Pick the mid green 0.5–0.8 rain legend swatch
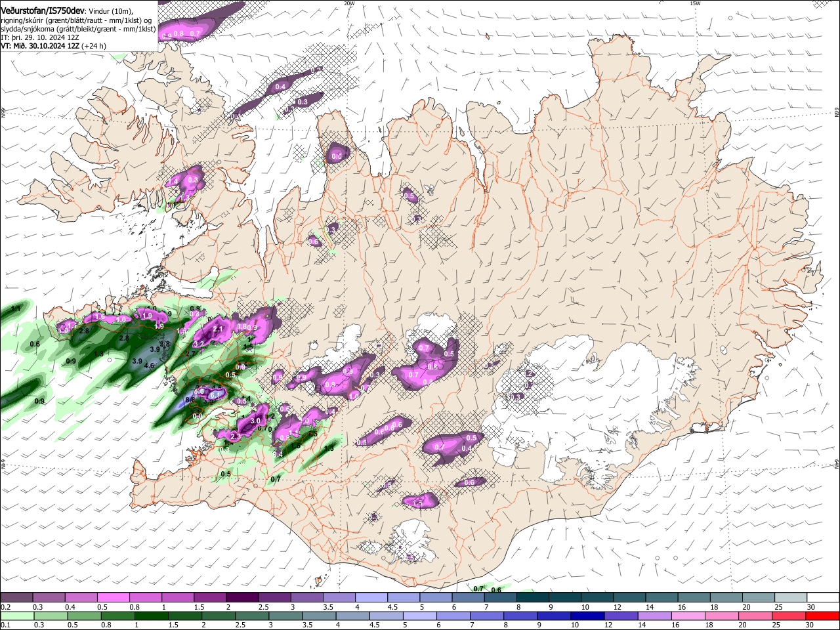Screen dimensions: 840x630 tap(83, 616)
